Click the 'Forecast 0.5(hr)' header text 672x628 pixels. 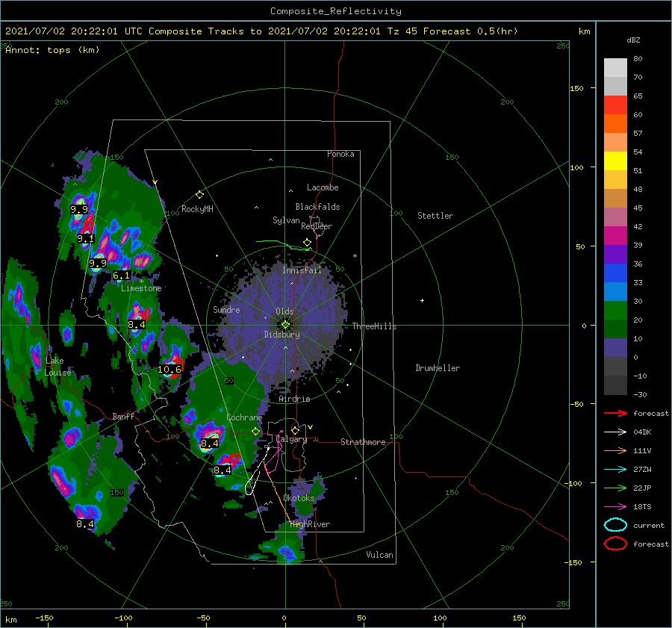pos(470,31)
